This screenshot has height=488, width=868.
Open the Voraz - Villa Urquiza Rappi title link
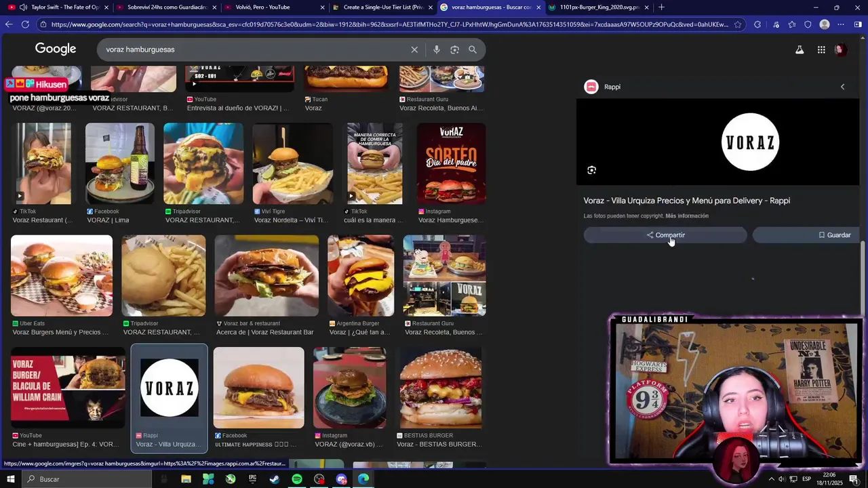coord(686,201)
